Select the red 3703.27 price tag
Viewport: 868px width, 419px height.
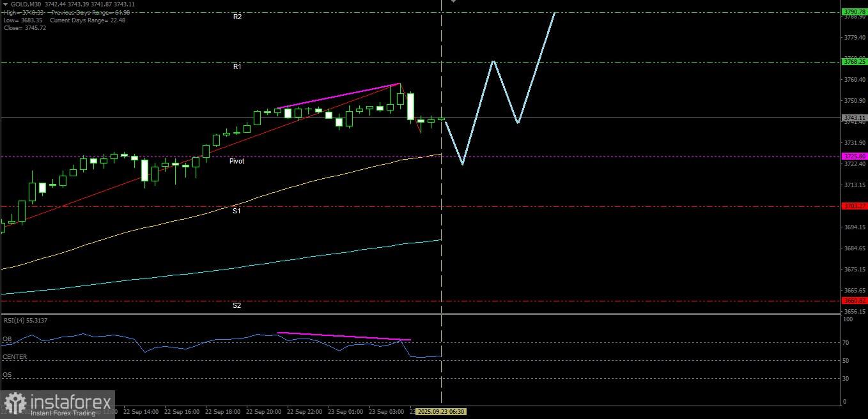point(855,206)
